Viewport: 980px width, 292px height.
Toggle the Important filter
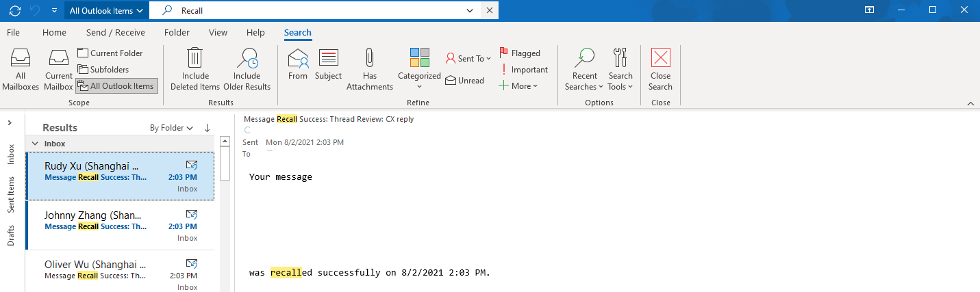pyautogui.click(x=524, y=69)
